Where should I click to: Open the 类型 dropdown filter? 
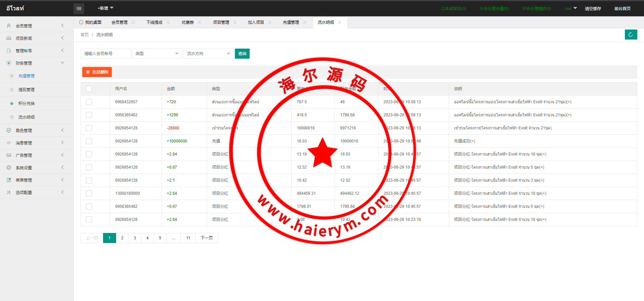click(x=157, y=54)
